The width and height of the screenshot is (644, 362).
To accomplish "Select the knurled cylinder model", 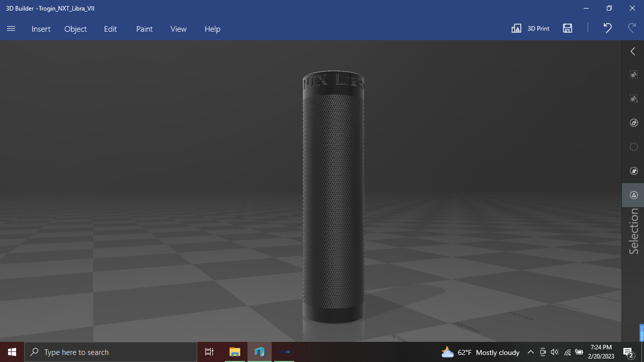I will (x=333, y=201).
